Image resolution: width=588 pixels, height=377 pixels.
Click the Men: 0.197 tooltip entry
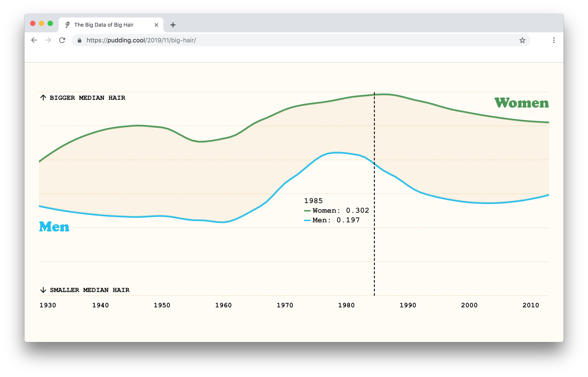pos(332,220)
